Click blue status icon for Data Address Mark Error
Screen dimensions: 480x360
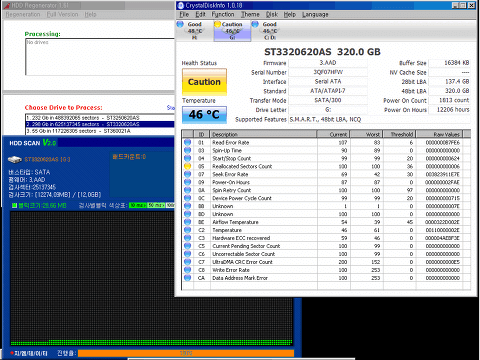pos(188,278)
